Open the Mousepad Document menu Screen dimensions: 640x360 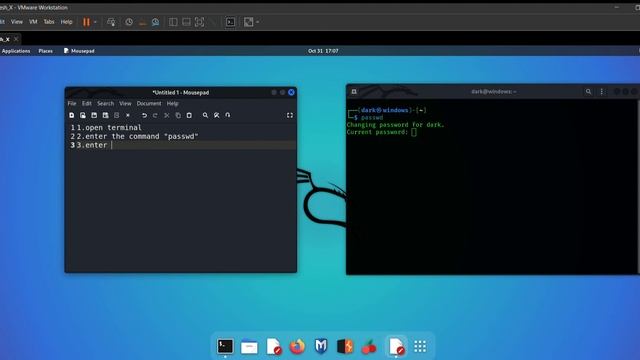coord(149,104)
